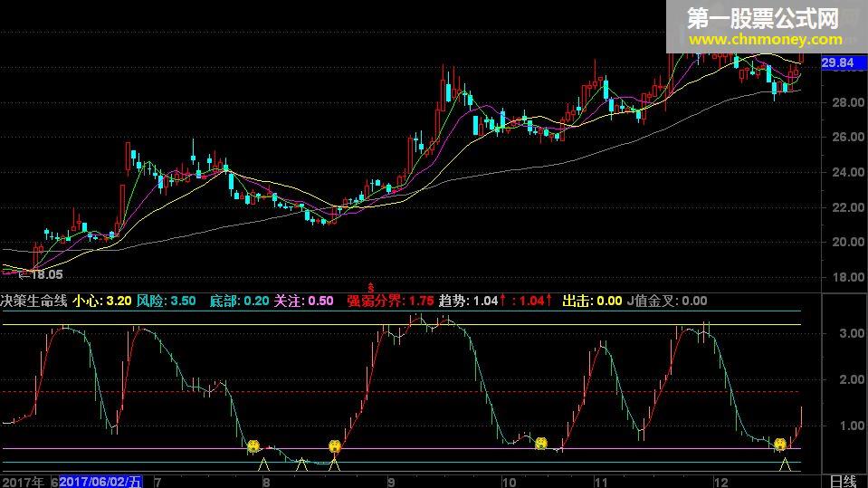Click the 小心: 3.20 parameter label
Screen dimensions: 868x488
pos(102,301)
